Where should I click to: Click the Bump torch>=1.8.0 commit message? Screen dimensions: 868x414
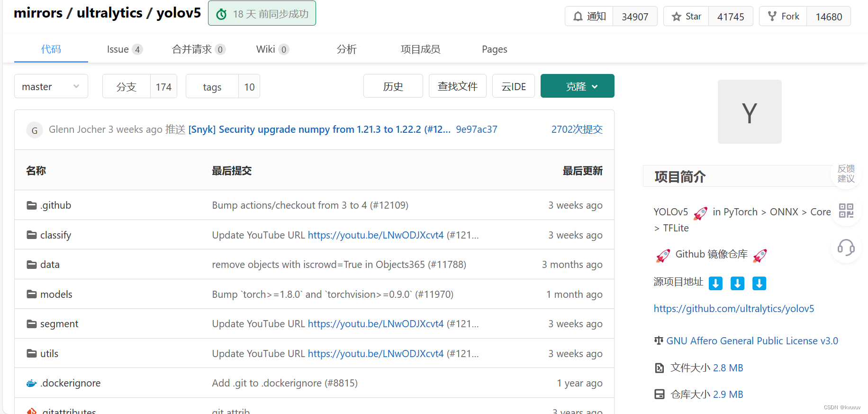click(x=333, y=294)
